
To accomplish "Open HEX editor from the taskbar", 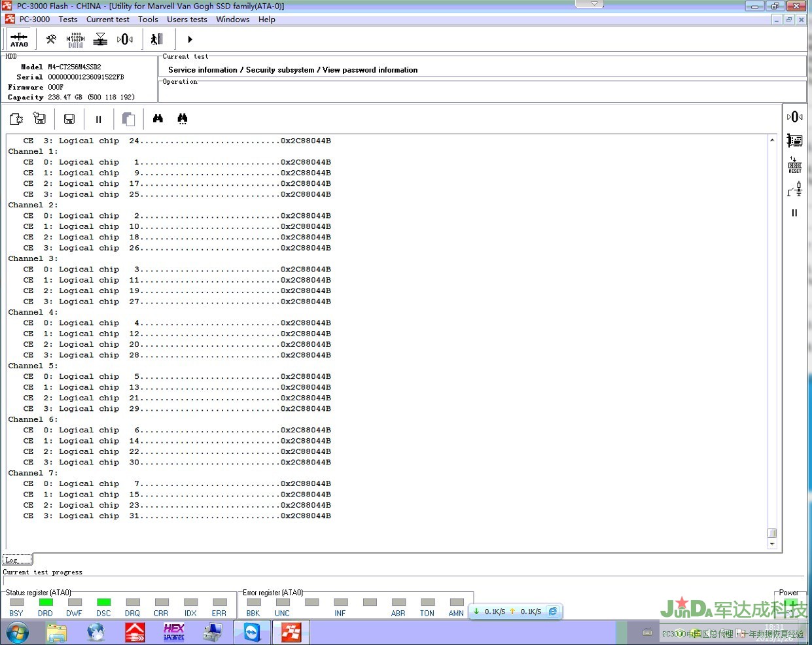I will pos(173,632).
